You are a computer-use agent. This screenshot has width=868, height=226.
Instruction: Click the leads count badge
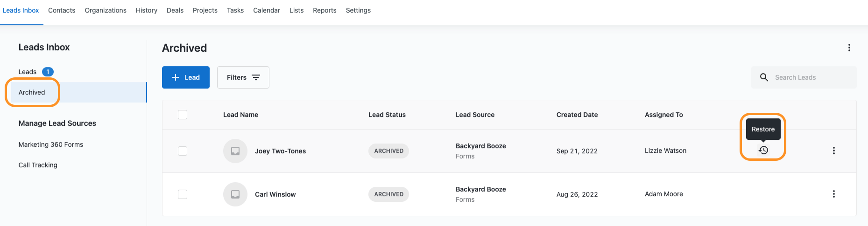tap(48, 72)
